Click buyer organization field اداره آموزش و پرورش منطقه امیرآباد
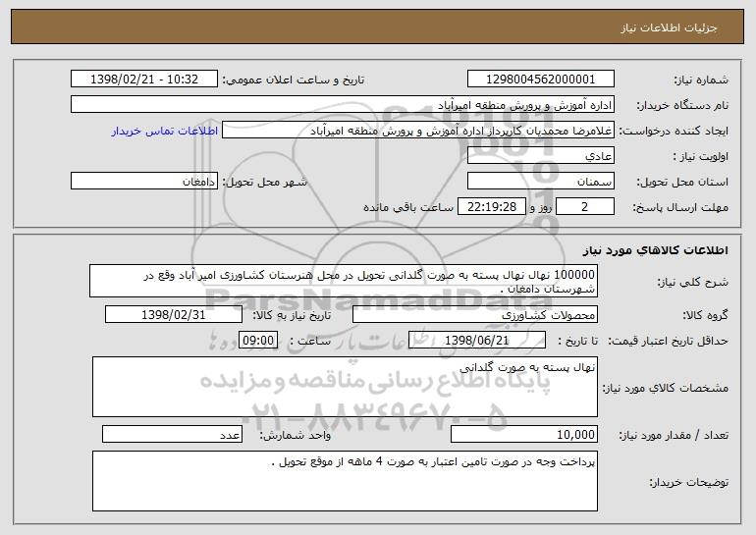Viewport: 756px width, 535px height. click(343, 105)
